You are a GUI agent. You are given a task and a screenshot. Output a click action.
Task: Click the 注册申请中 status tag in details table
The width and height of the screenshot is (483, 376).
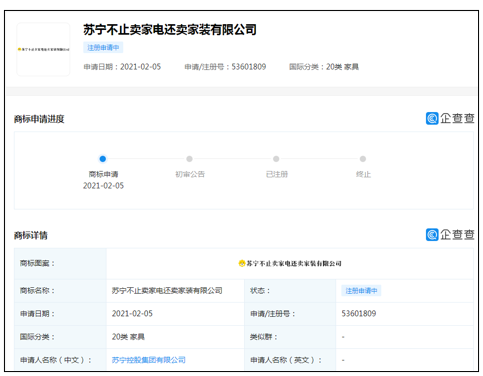361,291
